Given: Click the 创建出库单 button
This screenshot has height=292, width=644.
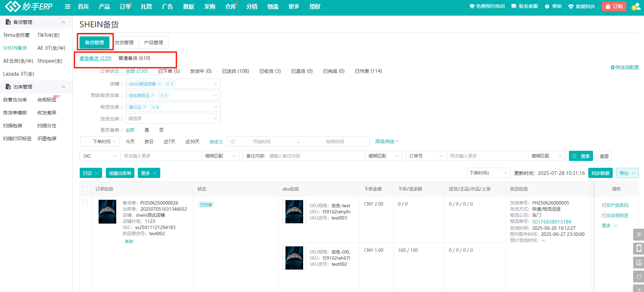Looking at the screenshot, I should pyautogui.click(x=120, y=173).
